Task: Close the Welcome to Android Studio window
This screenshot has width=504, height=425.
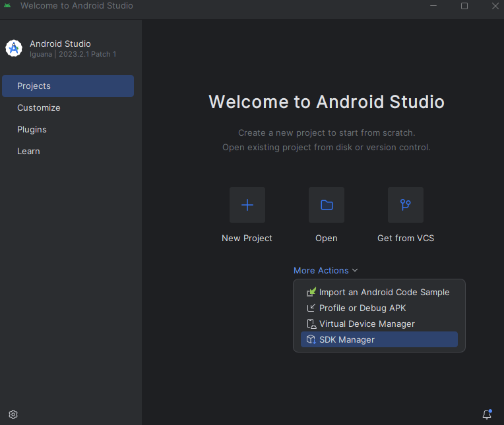Action: 495,6
